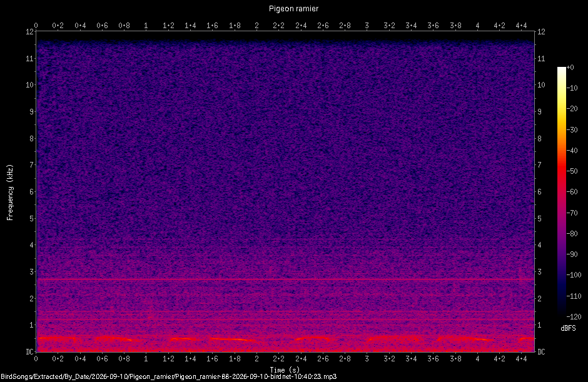Screen dimensions: 588x382
Task: Click the "-80" label on the dBFS scale
Action: coord(572,234)
